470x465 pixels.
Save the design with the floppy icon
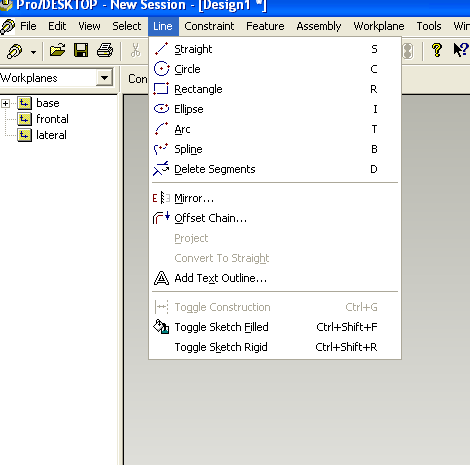pyautogui.click(x=81, y=51)
